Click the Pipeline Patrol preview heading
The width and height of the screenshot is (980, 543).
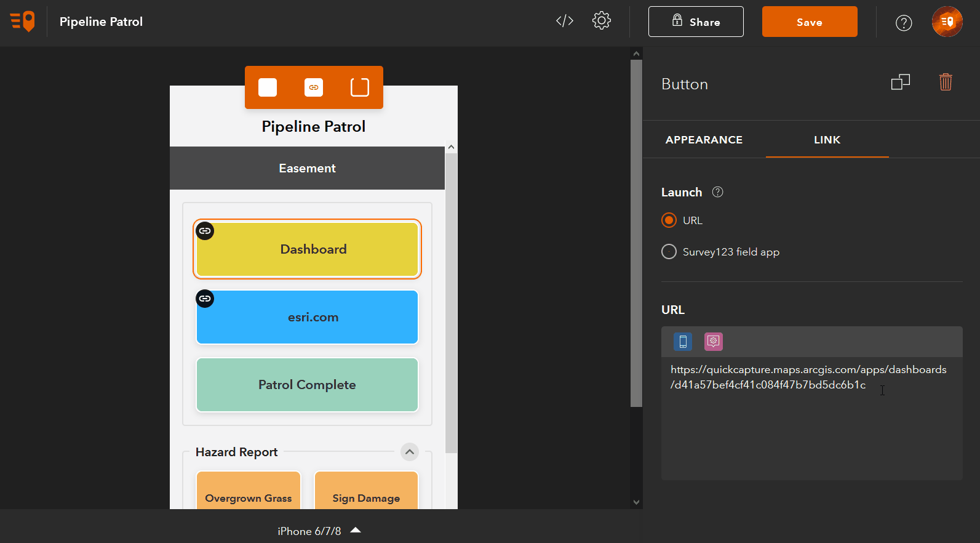click(314, 126)
